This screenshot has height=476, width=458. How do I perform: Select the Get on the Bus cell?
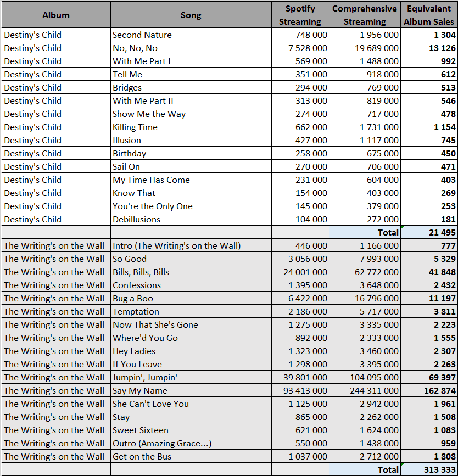click(x=191, y=456)
